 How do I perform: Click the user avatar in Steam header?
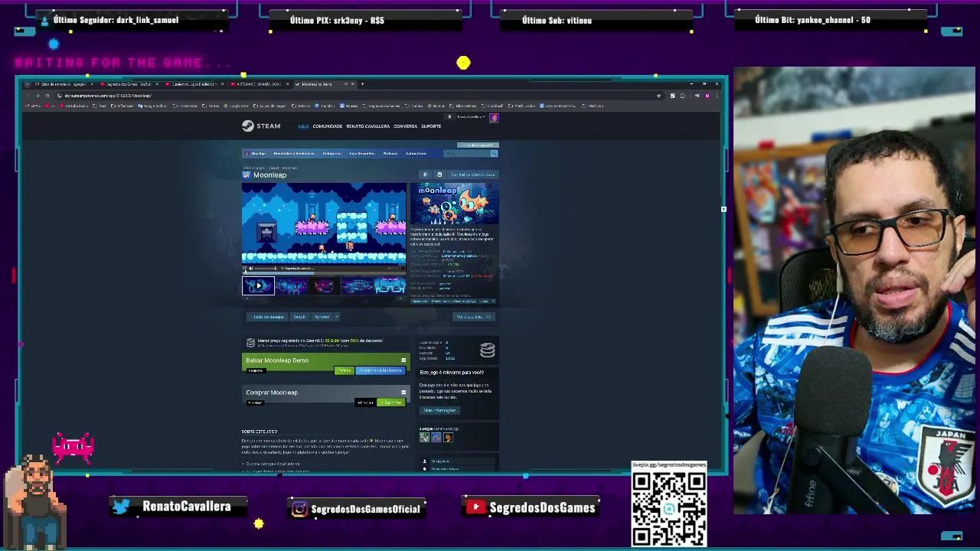pos(494,118)
